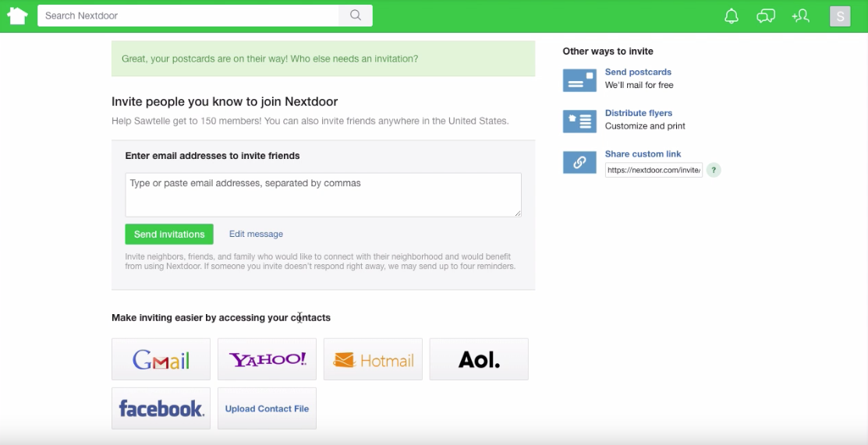Image resolution: width=868 pixels, height=445 pixels.
Task: Import contacts from Gmail
Action: click(x=161, y=359)
